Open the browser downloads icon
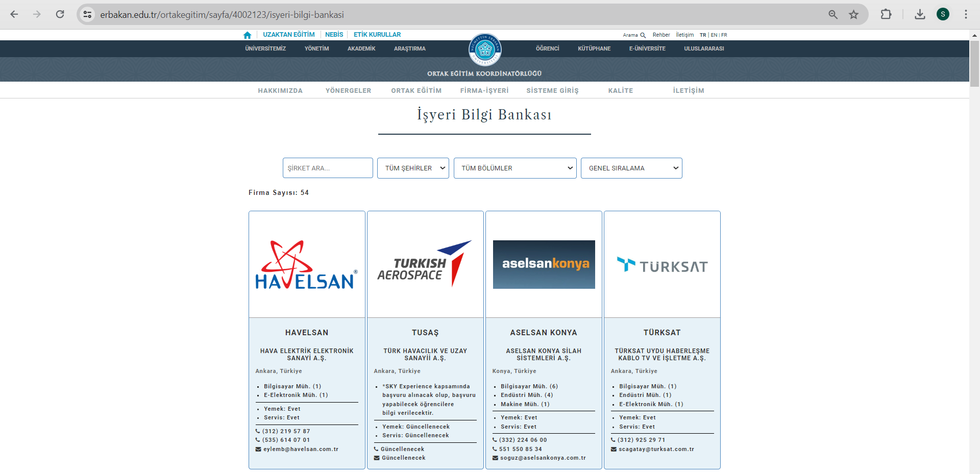 click(920, 14)
